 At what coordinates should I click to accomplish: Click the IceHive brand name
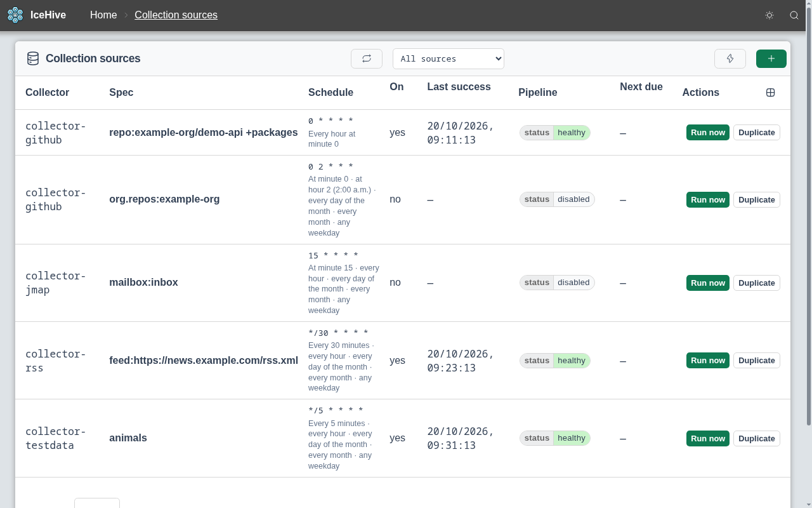pyautogui.click(x=48, y=15)
